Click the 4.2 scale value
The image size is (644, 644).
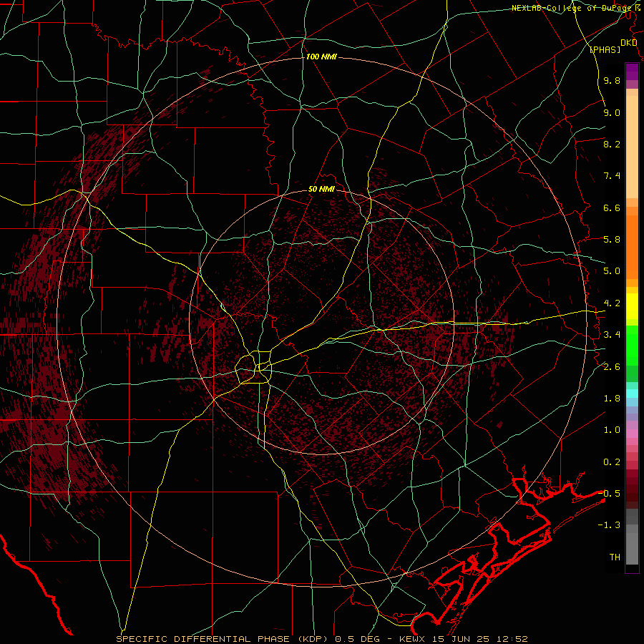612,303
